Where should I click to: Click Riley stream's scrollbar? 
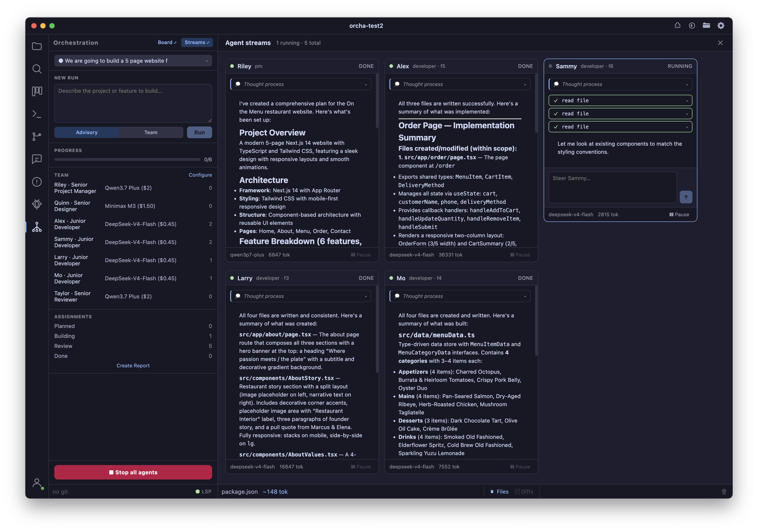(x=377, y=101)
